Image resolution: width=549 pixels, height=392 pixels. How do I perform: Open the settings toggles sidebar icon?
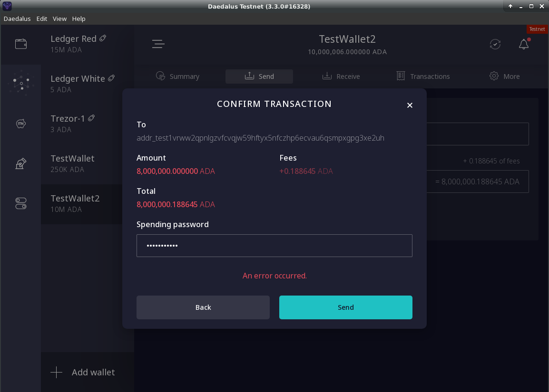[x=20, y=203]
